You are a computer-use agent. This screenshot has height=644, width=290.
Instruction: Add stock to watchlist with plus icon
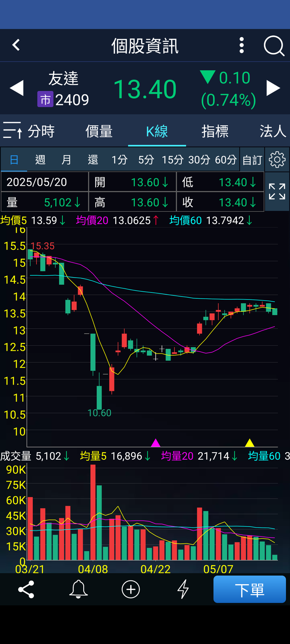(131, 589)
